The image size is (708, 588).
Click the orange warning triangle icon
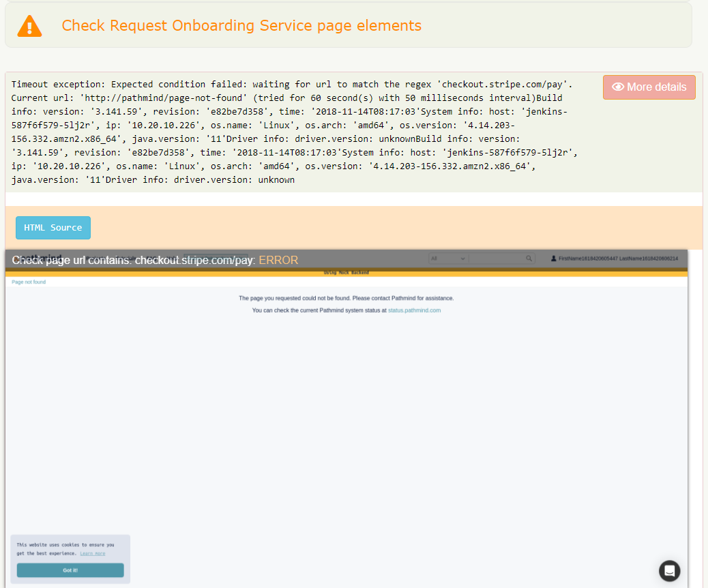click(29, 26)
